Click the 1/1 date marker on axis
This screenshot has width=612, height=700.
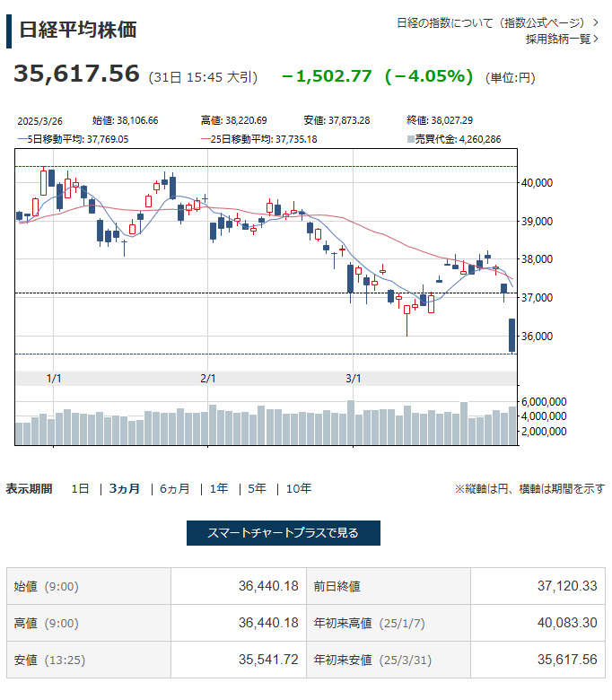[x=54, y=378]
